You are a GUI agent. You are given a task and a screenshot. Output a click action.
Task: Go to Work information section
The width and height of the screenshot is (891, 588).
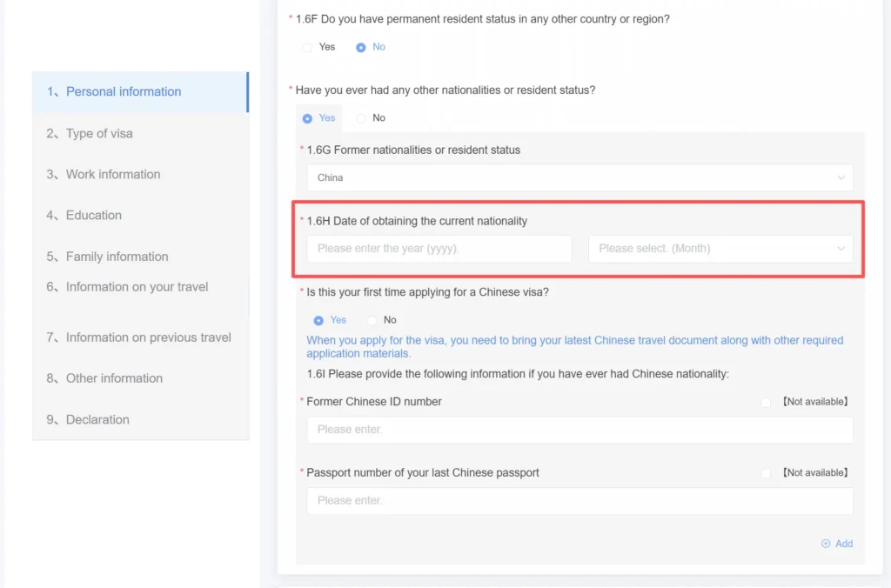click(113, 174)
